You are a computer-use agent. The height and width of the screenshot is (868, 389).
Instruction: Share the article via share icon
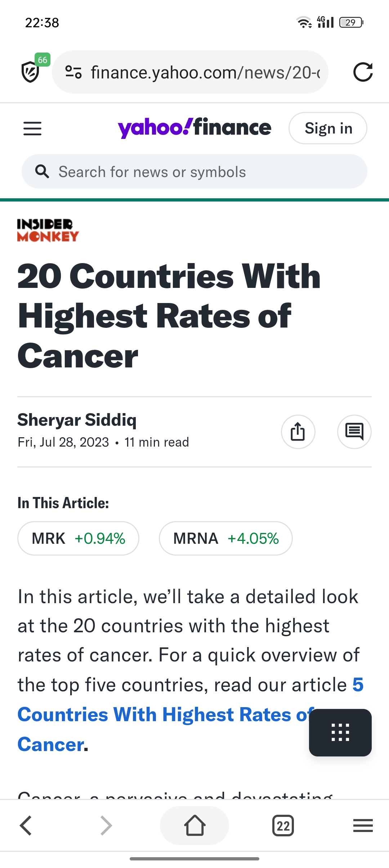pos(298,431)
